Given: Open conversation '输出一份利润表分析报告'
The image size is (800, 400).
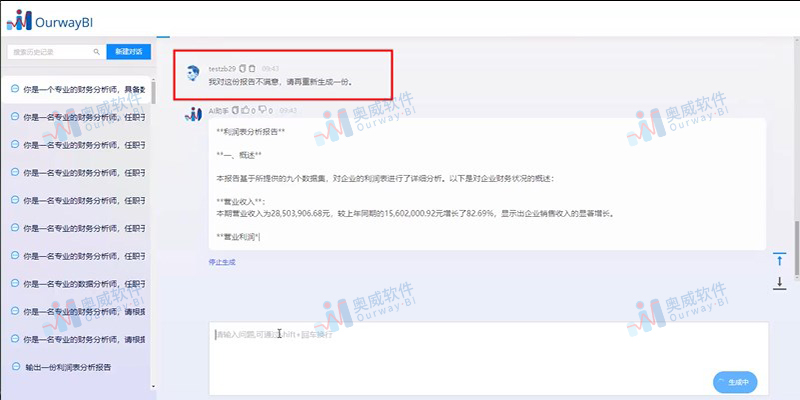Looking at the screenshot, I should (x=77, y=367).
